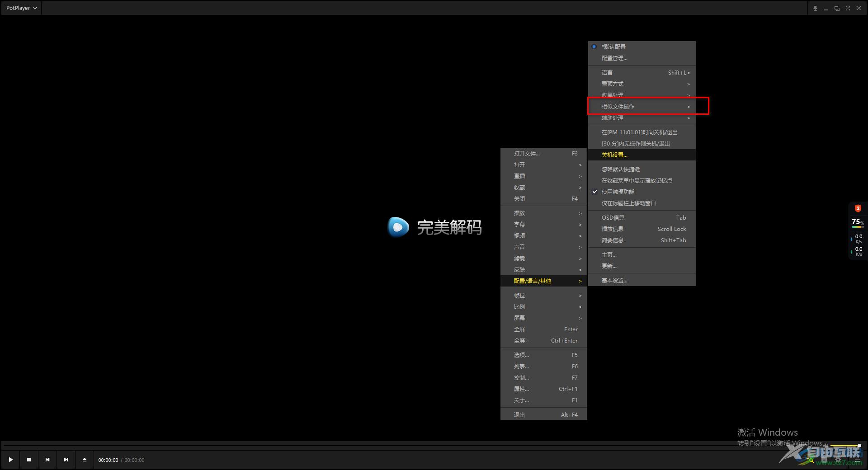Pin the window on top
The width and height of the screenshot is (868, 470).
(815, 8)
